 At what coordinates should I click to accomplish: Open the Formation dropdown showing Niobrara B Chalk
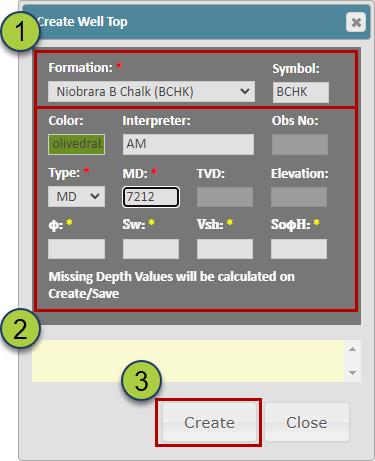pyautogui.click(x=151, y=91)
